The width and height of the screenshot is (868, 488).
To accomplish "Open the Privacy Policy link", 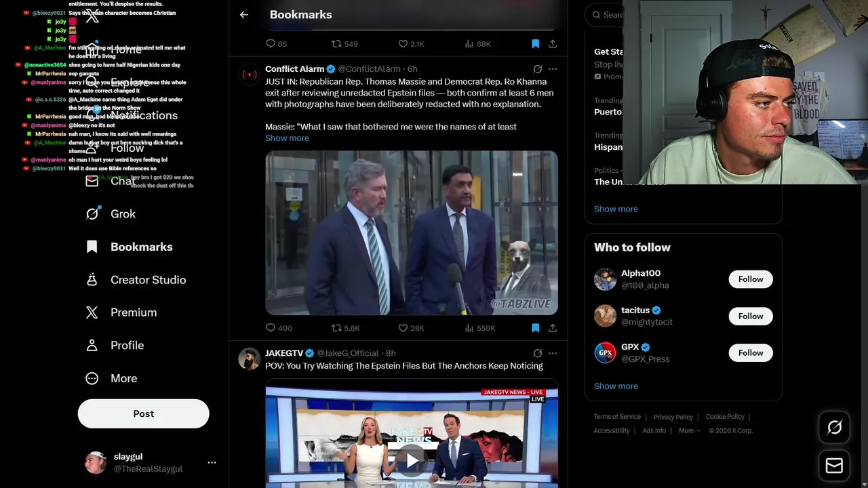I will click(673, 417).
